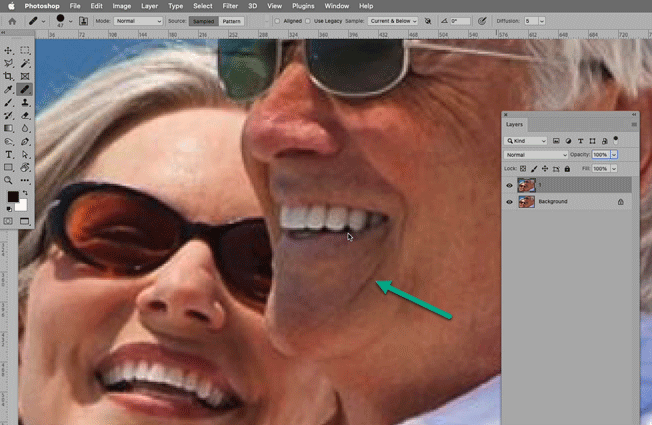Select the Path Selection tool

pos(25,154)
